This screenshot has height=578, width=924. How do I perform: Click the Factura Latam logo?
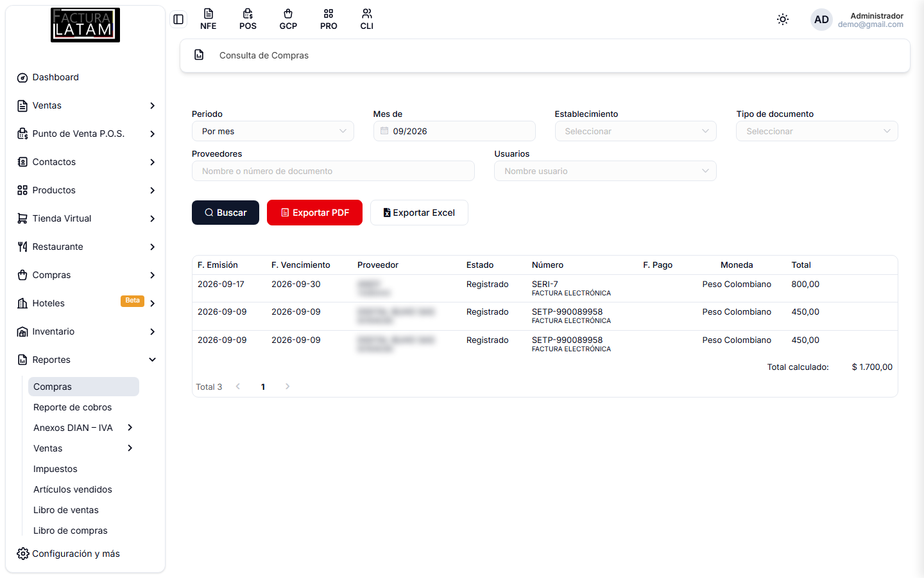85,25
